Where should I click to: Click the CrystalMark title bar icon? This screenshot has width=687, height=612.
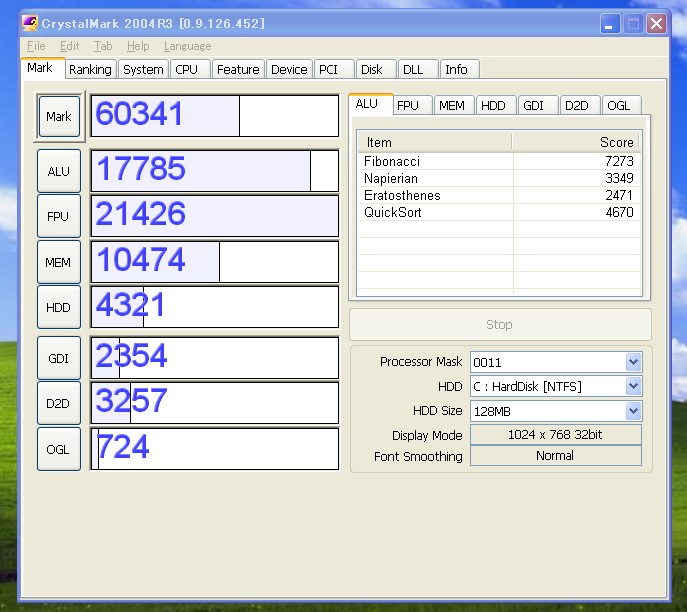[x=30, y=23]
